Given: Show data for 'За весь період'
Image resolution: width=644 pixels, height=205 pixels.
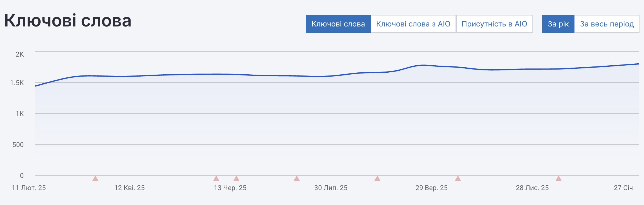Looking at the screenshot, I should coord(607,24).
